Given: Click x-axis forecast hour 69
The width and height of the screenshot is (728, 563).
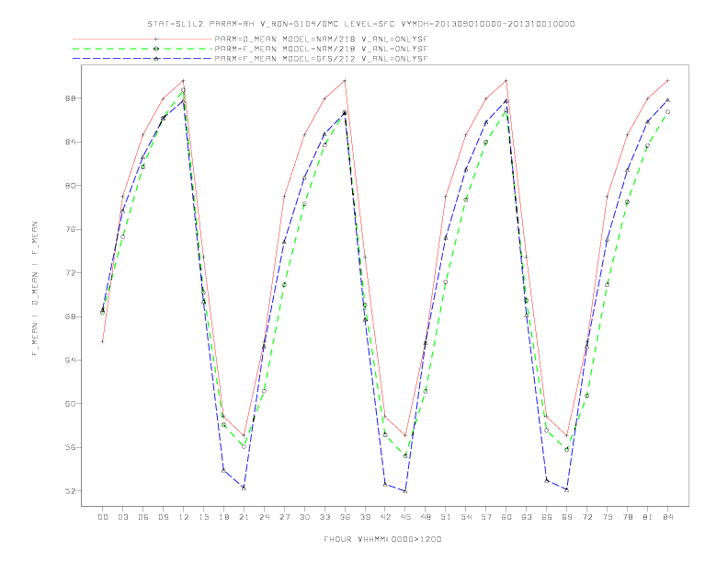Looking at the screenshot, I should [567, 517].
